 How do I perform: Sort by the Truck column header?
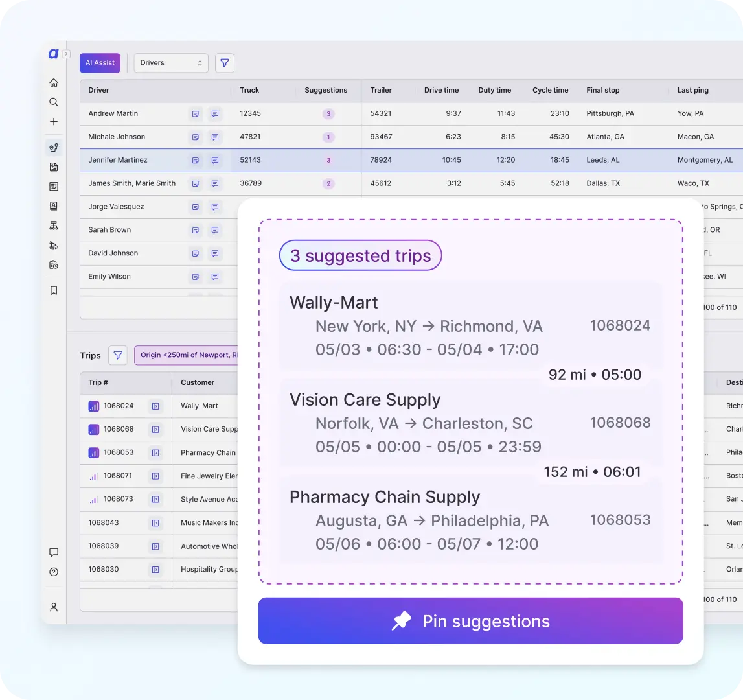[249, 90]
